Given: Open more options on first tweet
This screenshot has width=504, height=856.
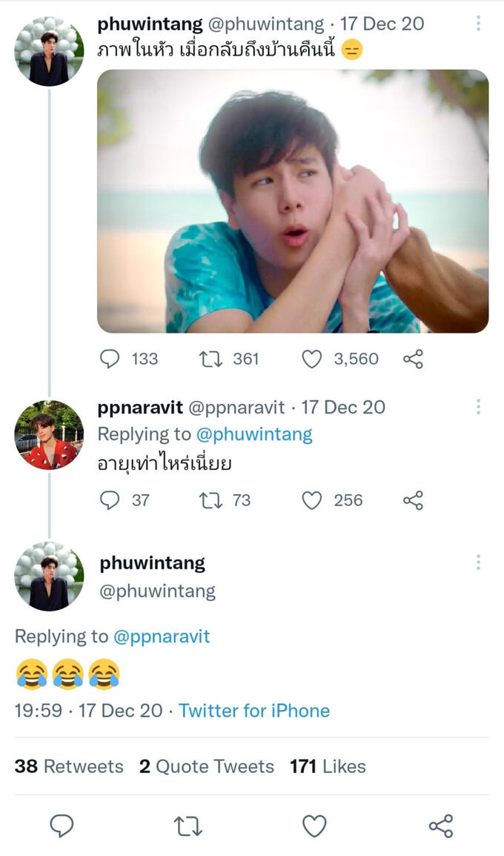Looking at the screenshot, I should pos(479,24).
